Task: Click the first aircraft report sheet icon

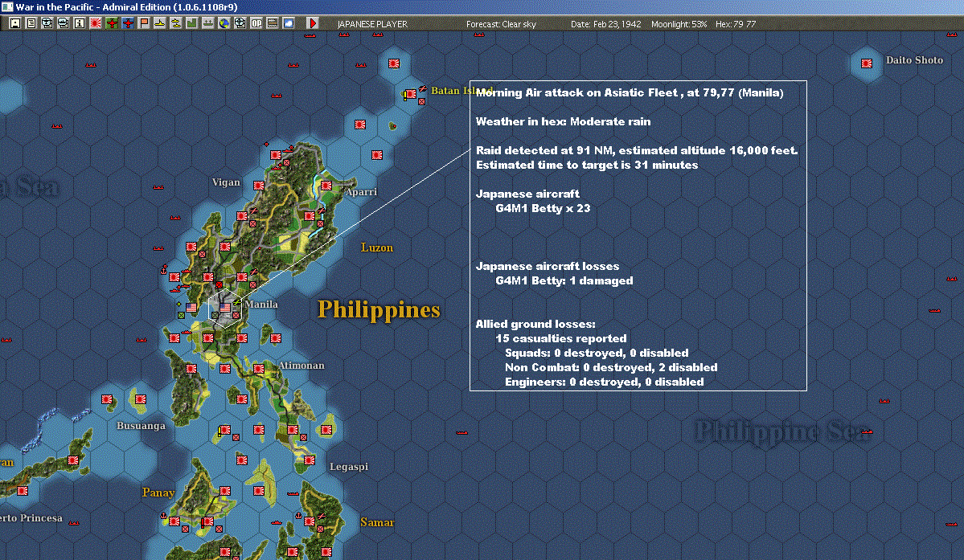Action: (47, 23)
